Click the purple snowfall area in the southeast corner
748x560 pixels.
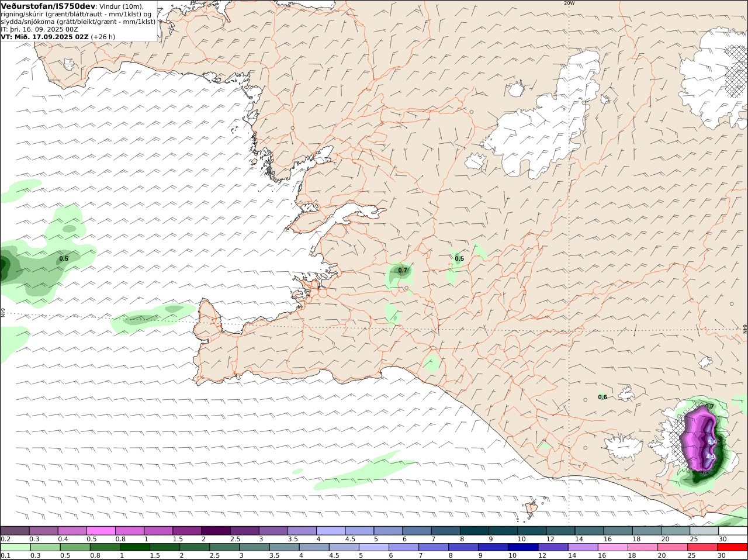coord(700,440)
